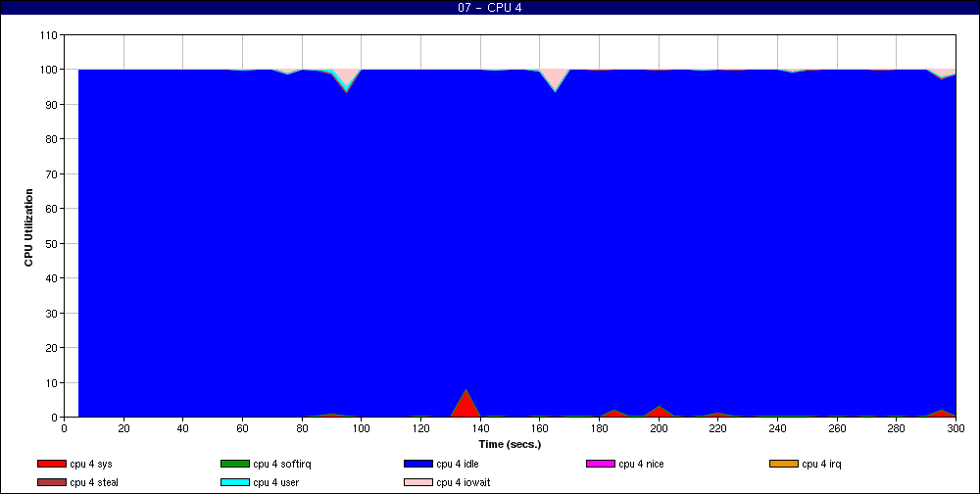
Task: Click the red sys spike at 200 seconds
Action: [659, 412]
